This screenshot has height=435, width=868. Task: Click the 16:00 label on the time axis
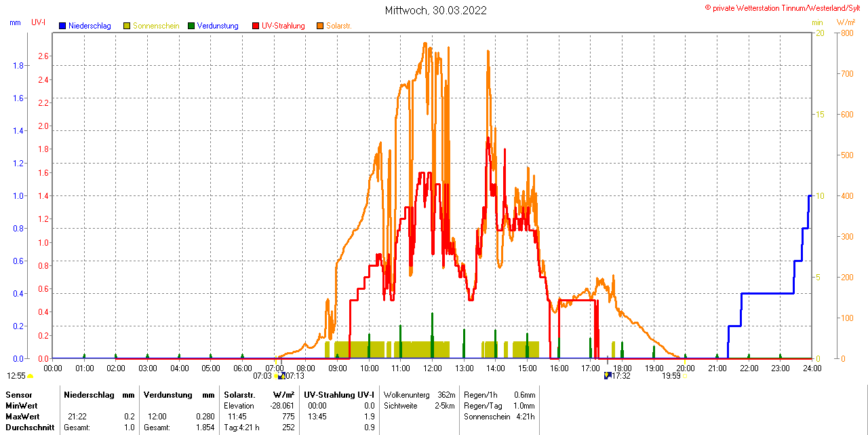559,368
